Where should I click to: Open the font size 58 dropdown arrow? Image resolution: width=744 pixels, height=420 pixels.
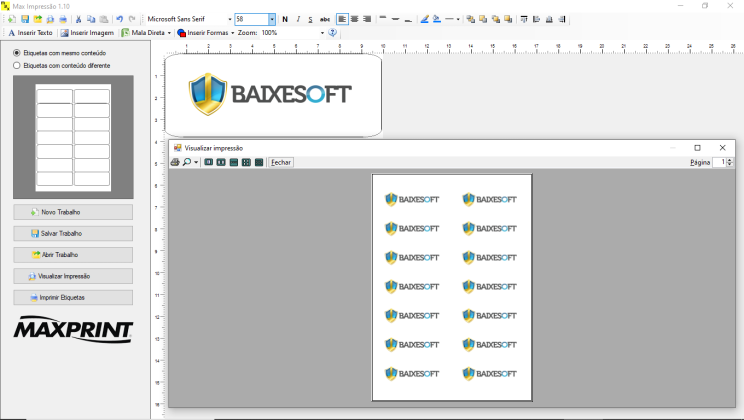click(271, 19)
